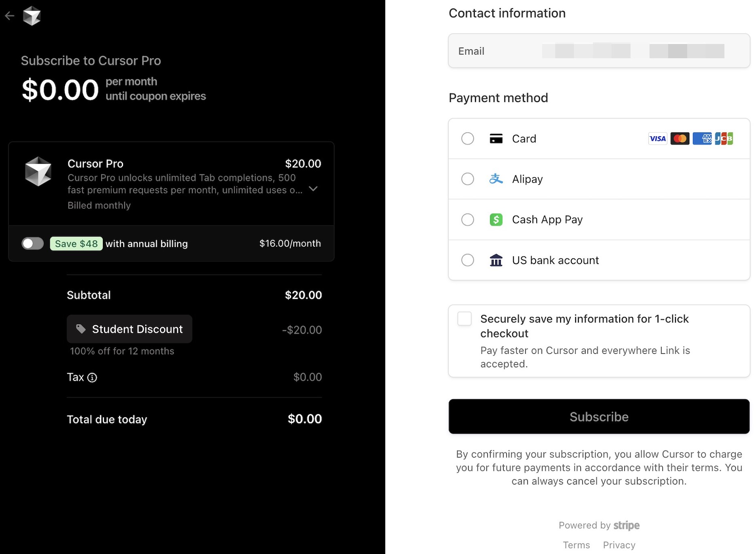Select the Card payment radio button
The width and height of the screenshot is (756, 554).
467,139
